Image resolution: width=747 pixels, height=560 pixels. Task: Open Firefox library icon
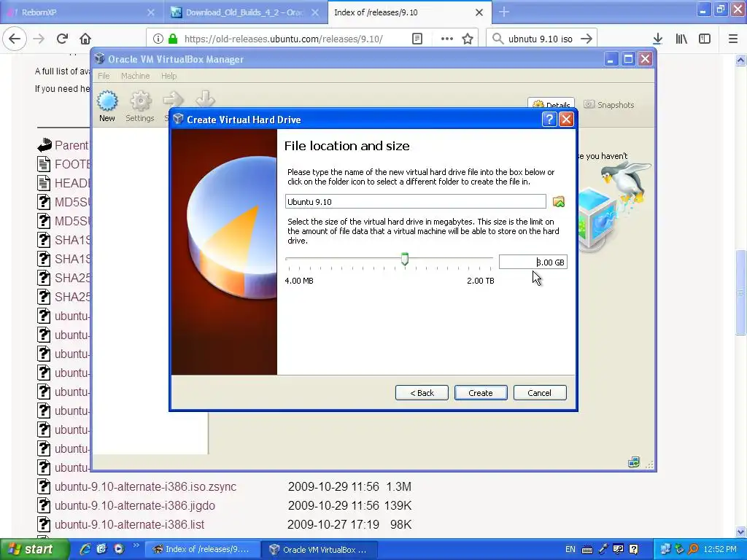click(x=681, y=39)
